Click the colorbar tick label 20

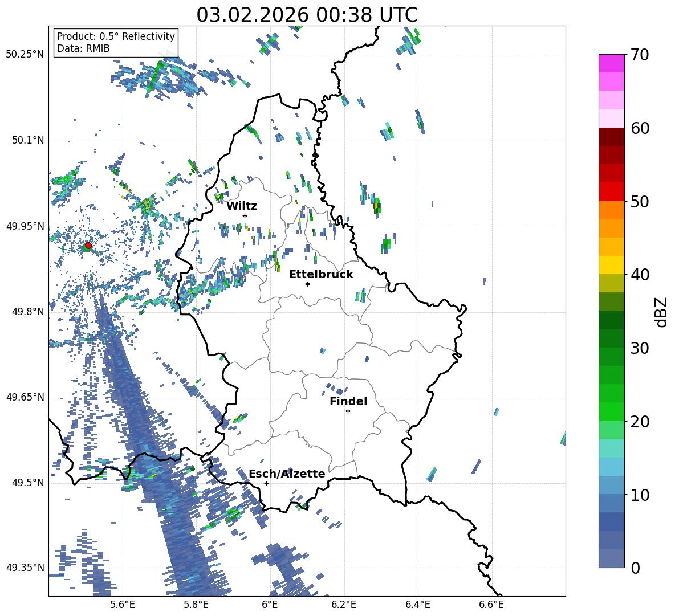[639, 422]
